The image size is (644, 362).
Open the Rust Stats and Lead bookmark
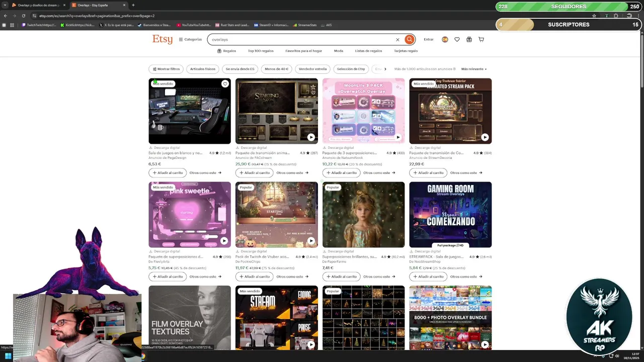click(232, 25)
